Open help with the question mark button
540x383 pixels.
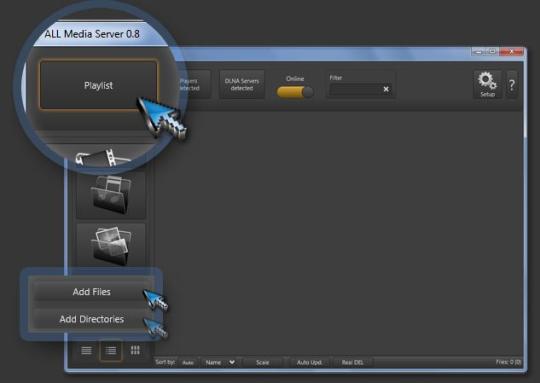coord(512,85)
